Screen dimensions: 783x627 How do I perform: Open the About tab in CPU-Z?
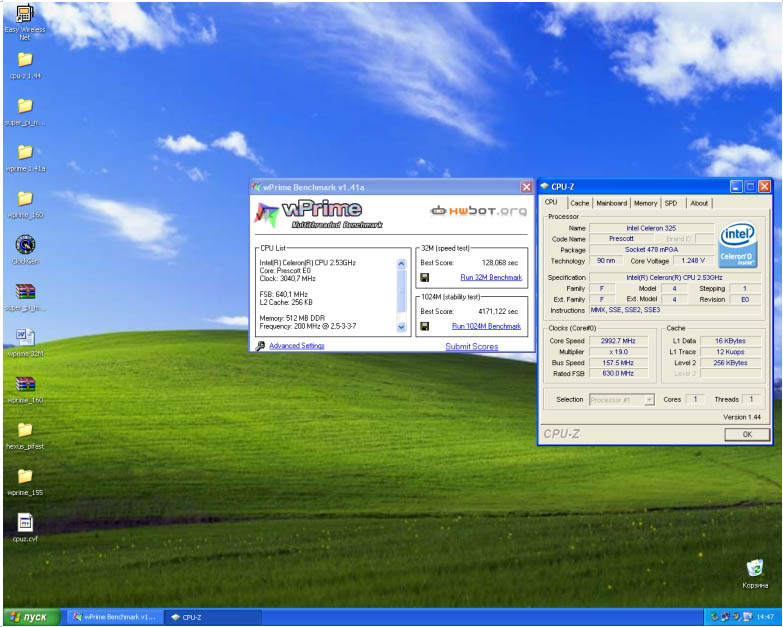(699, 203)
